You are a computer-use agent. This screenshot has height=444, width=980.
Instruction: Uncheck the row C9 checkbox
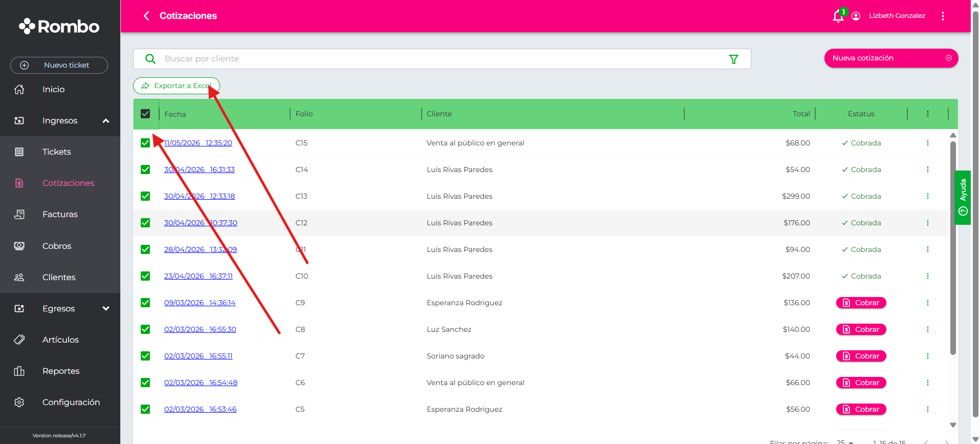(x=145, y=303)
